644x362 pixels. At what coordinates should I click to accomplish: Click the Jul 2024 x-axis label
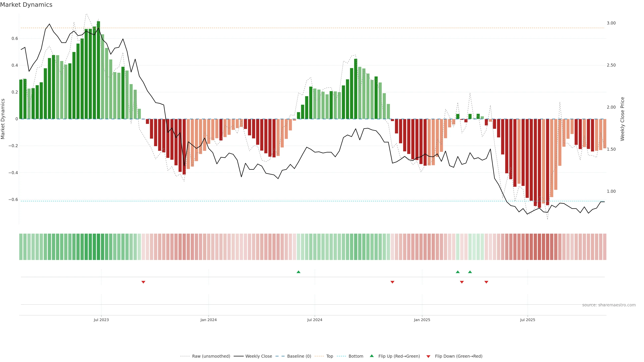point(314,320)
